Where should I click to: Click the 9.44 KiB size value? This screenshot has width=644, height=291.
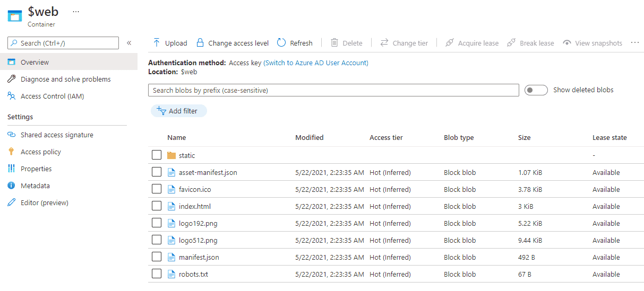(530, 240)
